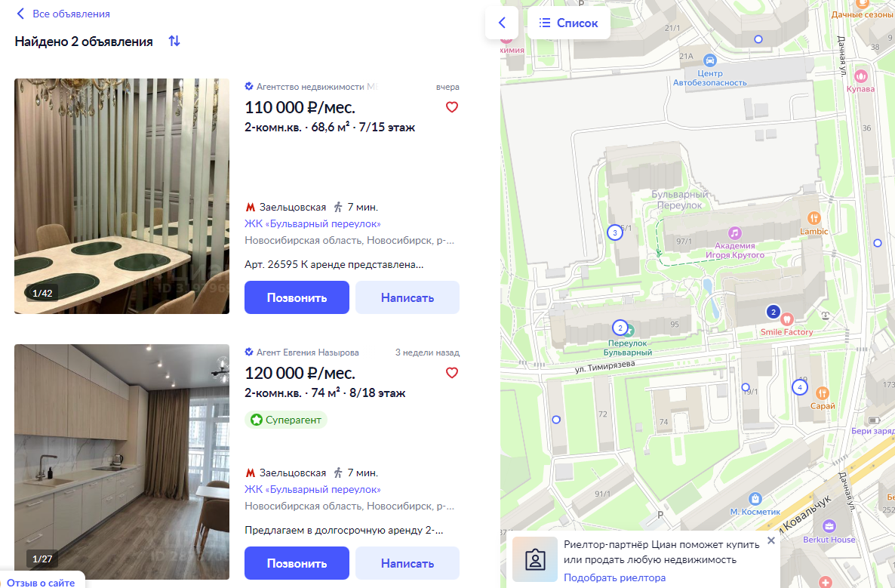Click the map cluster marker labeled 4
The image size is (895, 588).
point(800,387)
